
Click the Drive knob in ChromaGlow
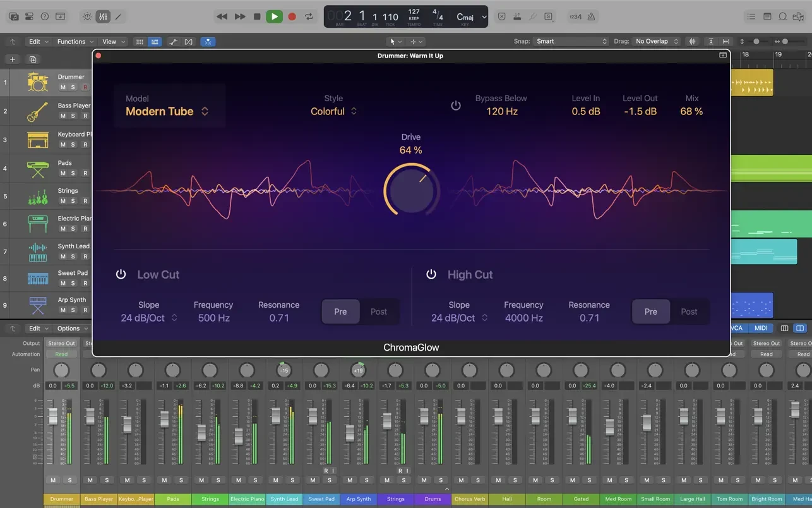coord(411,190)
